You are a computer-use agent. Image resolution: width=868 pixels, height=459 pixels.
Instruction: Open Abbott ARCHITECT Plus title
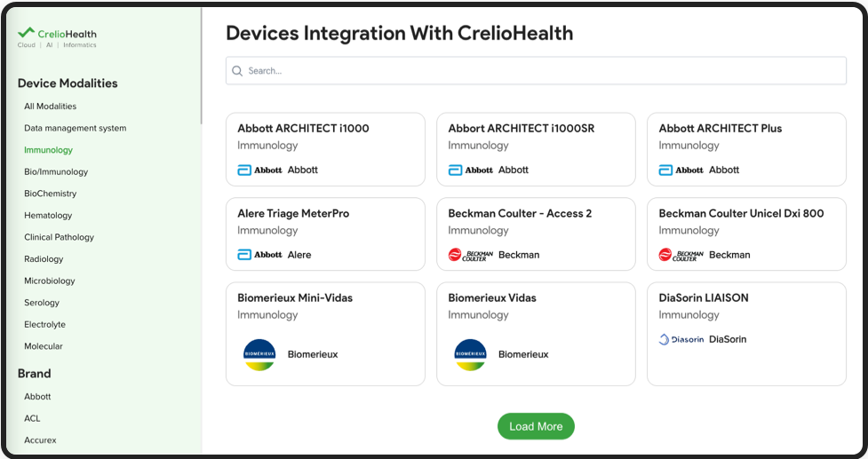(x=721, y=129)
